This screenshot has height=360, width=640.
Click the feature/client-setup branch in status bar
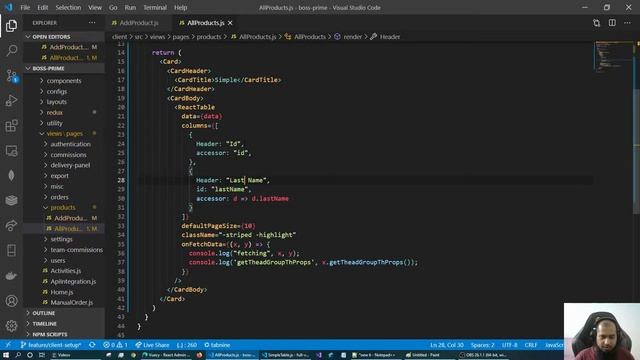[51, 345]
